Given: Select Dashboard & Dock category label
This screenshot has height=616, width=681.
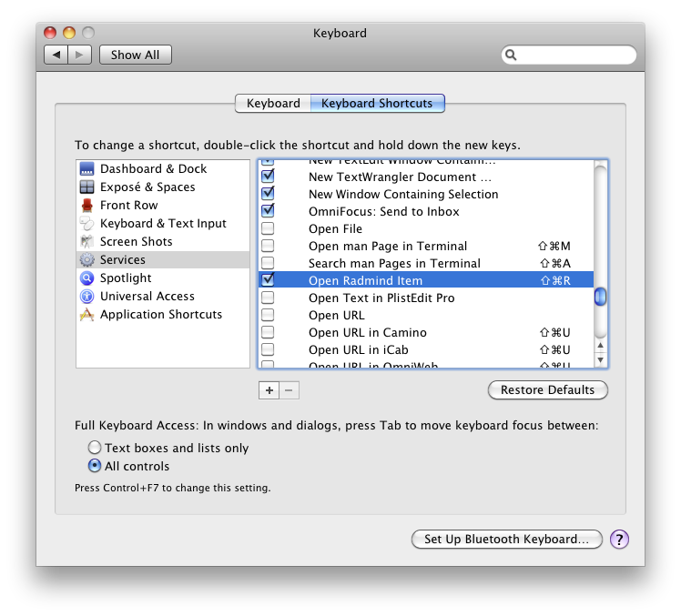Looking at the screenshot, I should coord(153,169).
